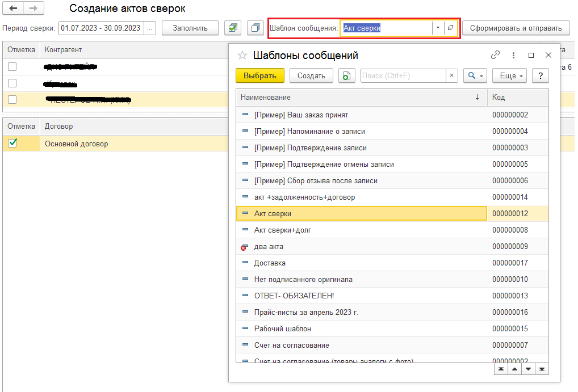Select the Акт сверки+долг template row
Image resolution: width=578 pixels, height=392 pixels.
click(283, 230)
